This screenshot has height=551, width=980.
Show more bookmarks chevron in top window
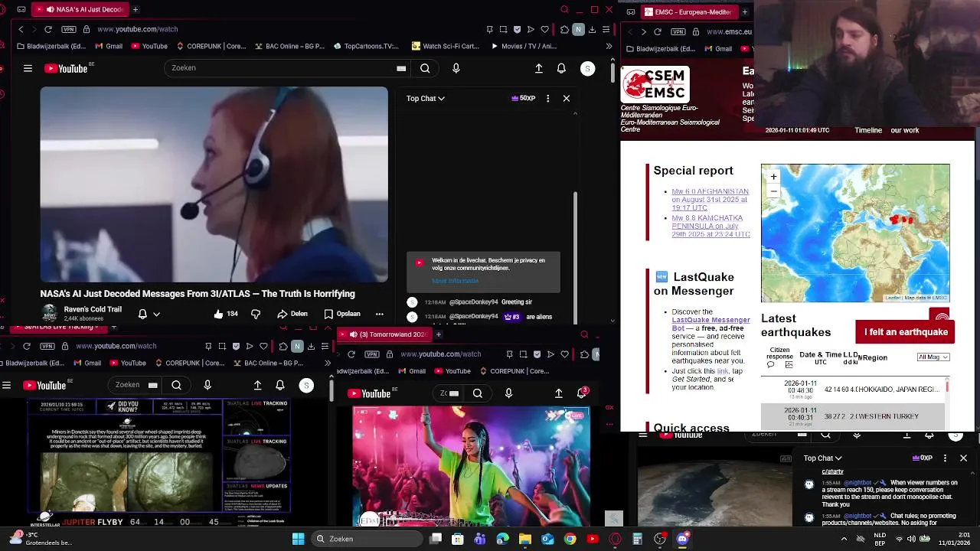609,46
